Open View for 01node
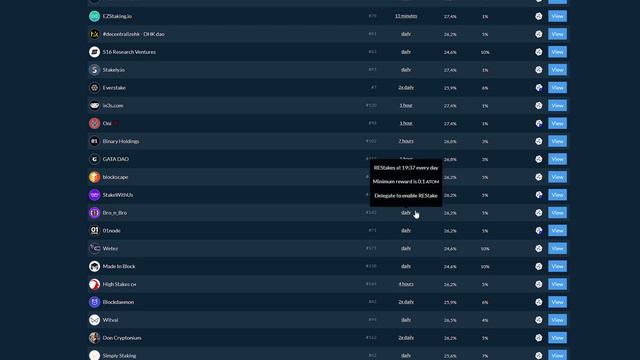The width and height of the screenshot is (640, 360). click(x=557, y=231)
